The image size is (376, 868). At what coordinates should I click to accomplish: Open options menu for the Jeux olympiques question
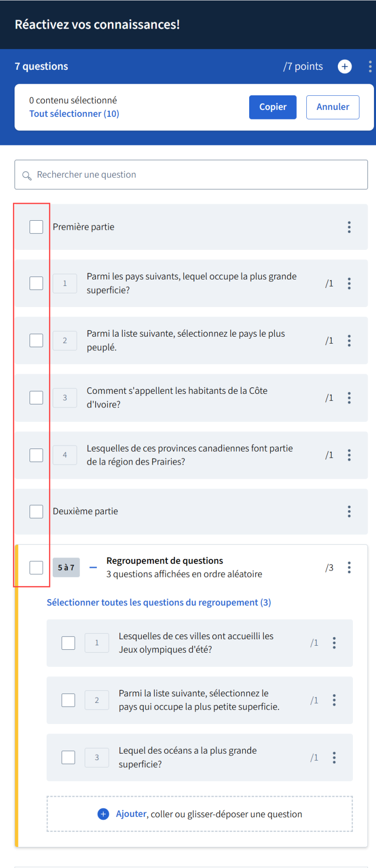coord(334,643)
